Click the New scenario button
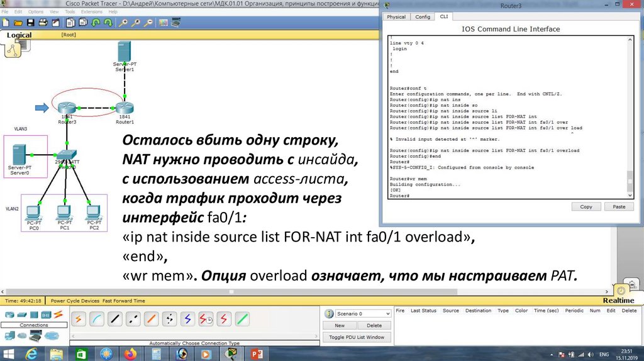 point(340,325)
